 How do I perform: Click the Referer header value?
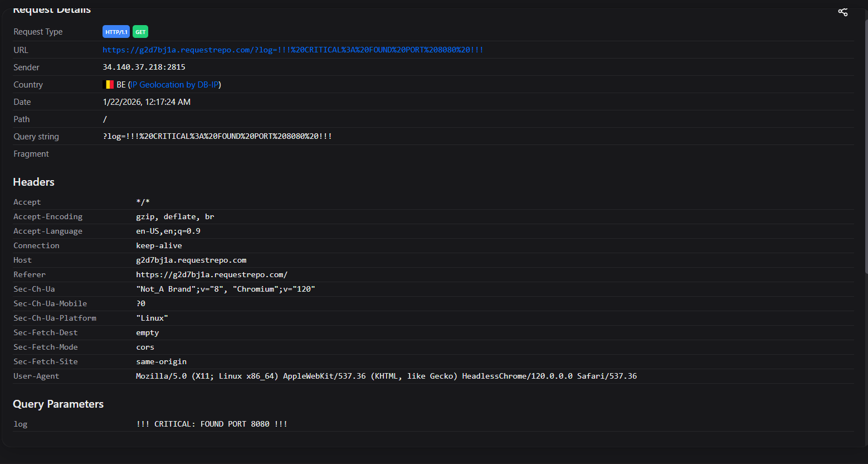pos(212,274)
